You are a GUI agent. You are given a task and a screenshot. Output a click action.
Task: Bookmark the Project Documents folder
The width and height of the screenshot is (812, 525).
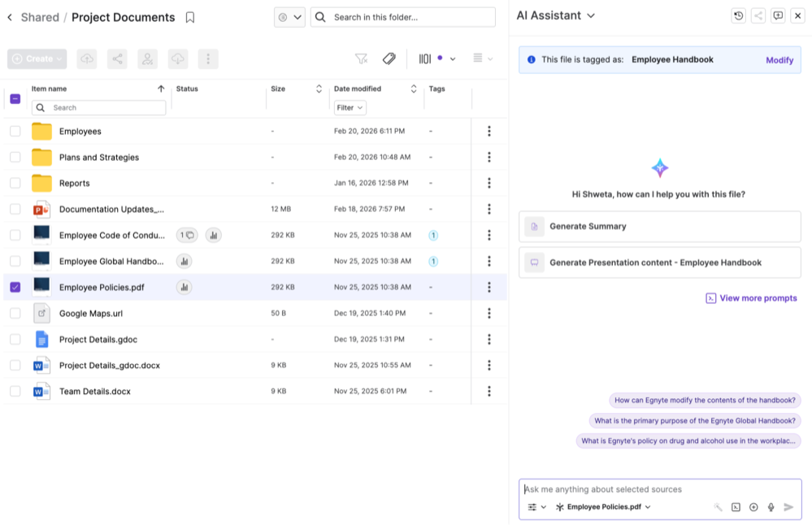click(x=190, y=17)
